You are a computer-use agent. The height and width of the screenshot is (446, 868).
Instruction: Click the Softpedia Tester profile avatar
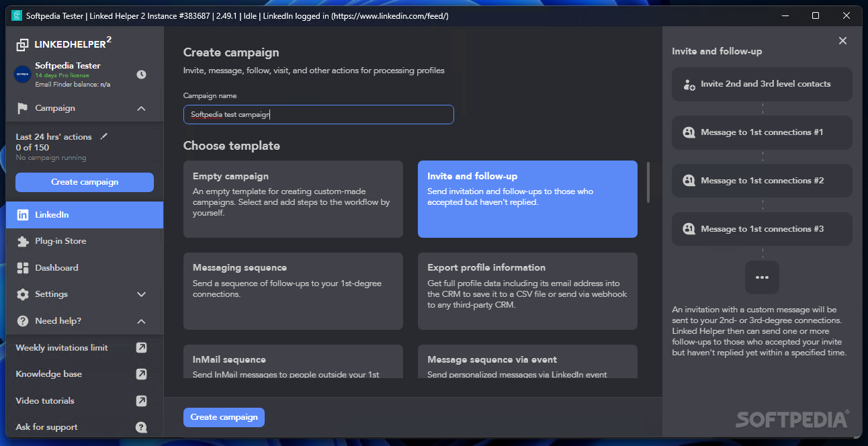23,74
